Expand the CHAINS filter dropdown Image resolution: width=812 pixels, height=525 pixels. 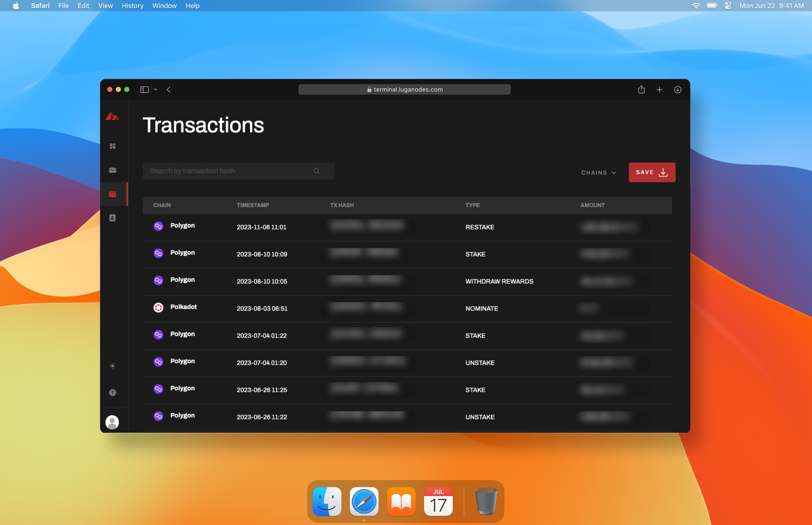coord(599,173)
